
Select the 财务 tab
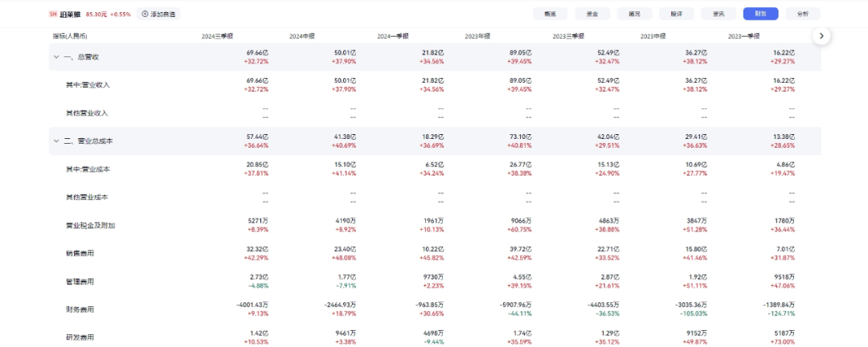click(x=760, y=14)
